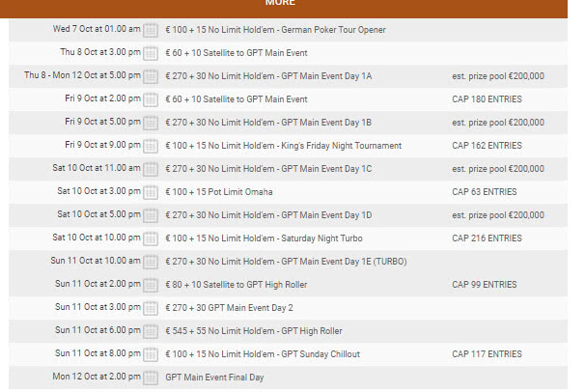The width and height of the screenshot is (585, 392).
Task: Click date Sun 11 Oct at 8.00 pm
Action: [x=97, y=353]
